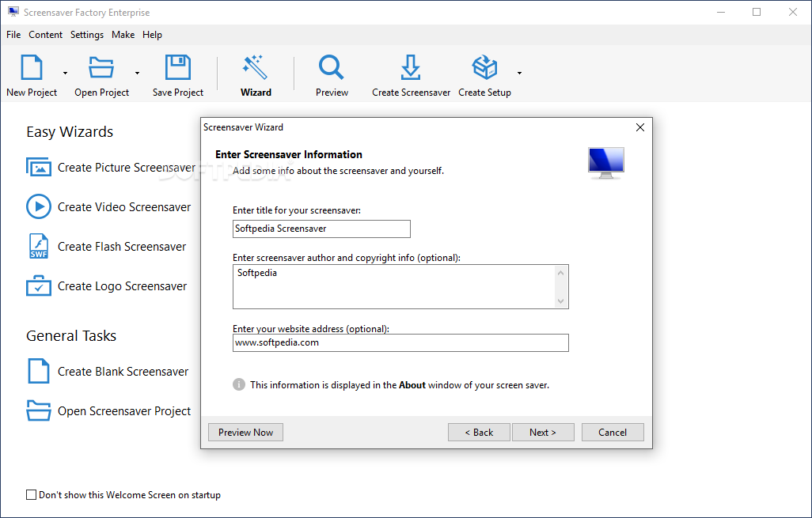Image resolution: width=812 pixels, height=518 pixels.
Task: Click the info icon beside About note
Action: (239, 384)
